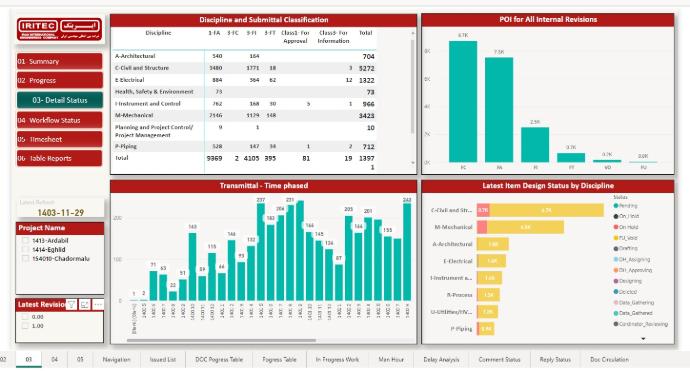Click the M-Mechanical row label in table
690x371 pixels.
tap(134, 115)
